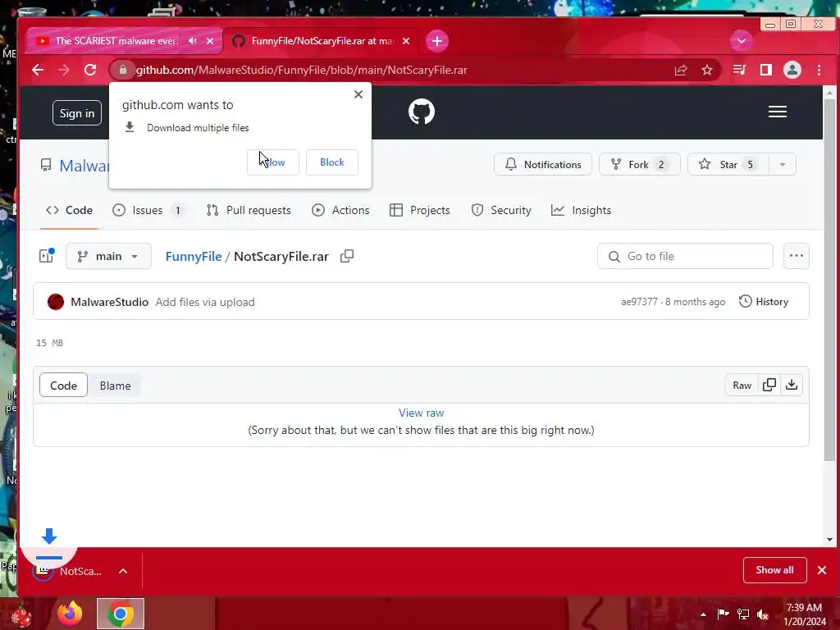Reload the GitHub page
The image size is (840, 630).
click(90, 70)
